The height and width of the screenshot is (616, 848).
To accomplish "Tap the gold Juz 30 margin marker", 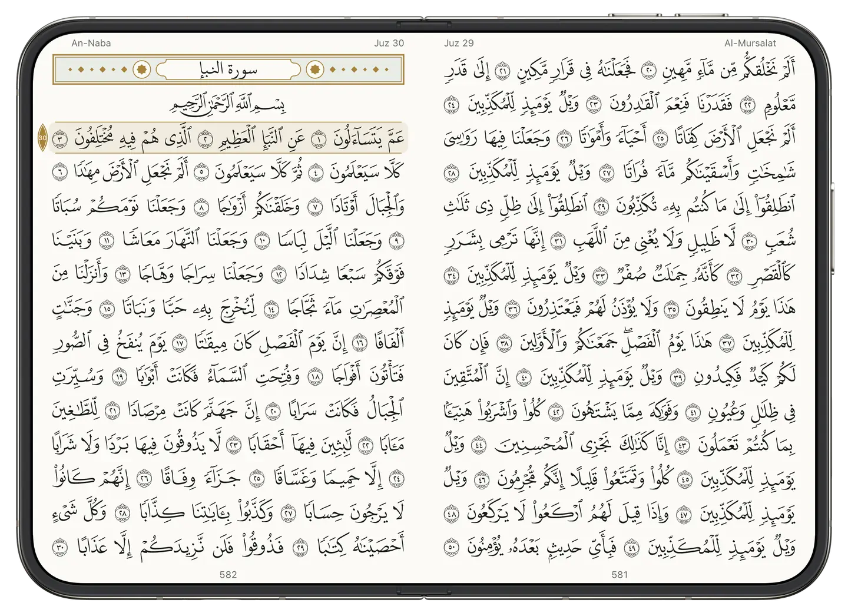I will [x=42, y=138].
